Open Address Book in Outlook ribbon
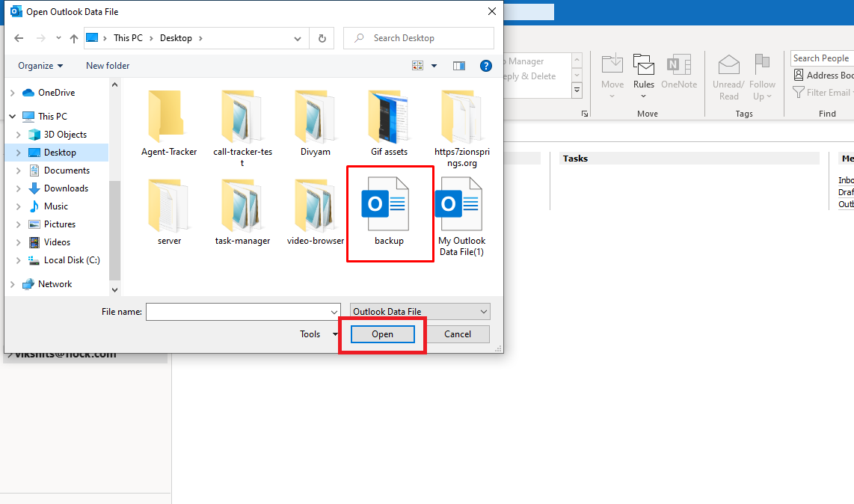Image resolution: width=854 pixels, height=504 pixels. 823,76
